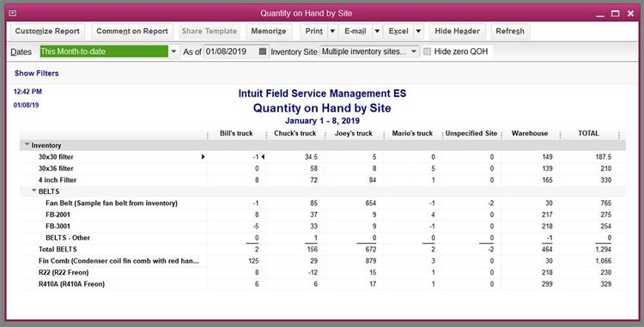Refresh the report
644x327 pixels.
(x=510, y=31)
